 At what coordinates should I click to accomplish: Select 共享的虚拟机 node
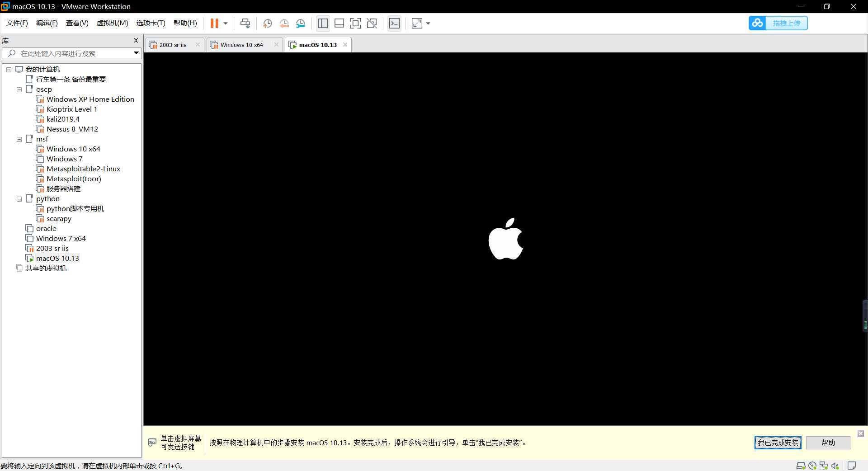pyautogui.click(x=46, y=268)
